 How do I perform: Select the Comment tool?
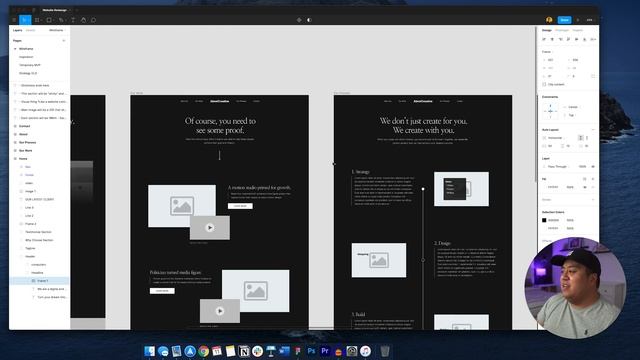(93, 20)
